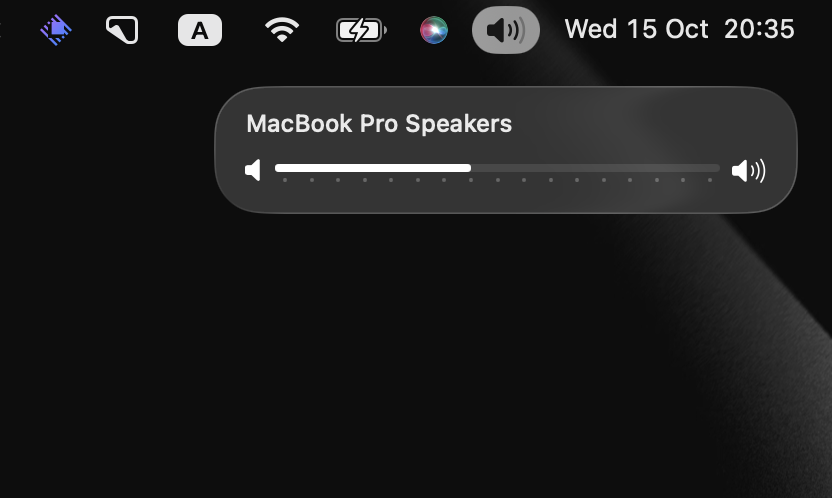Screen dimensions: 832x498
Task: Open the 'A' input source menu
Action: 200,30
